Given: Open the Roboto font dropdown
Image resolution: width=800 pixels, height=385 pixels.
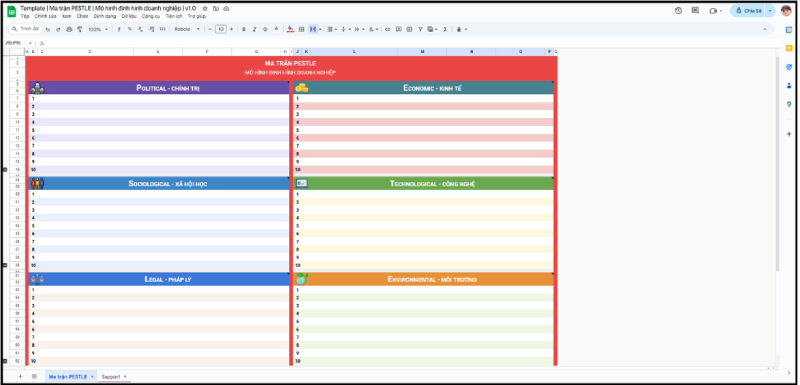Looking at the screenshot, I should pyautogui.click(x=187, y=30).
